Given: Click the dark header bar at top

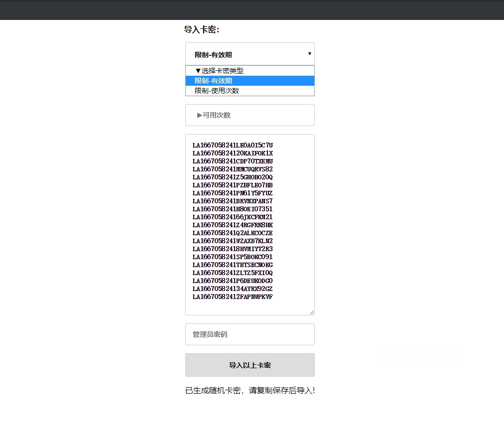Looking at the screenshot, I should click(252, 10).
